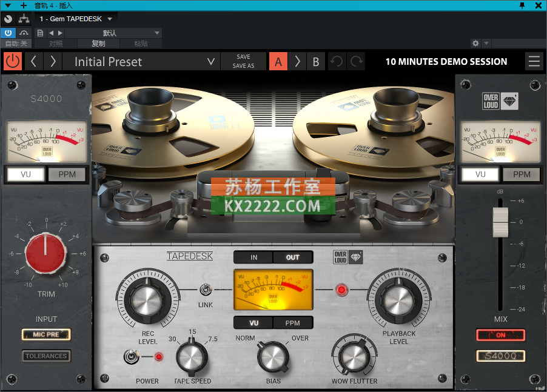Toggle the plugin power bypass button
The height and width of the screenshot is (392, 547).
(13, 61)
